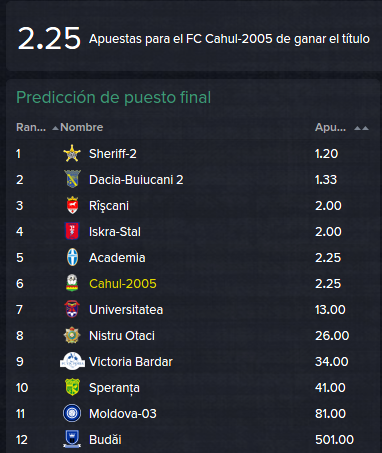This screenshot has width=382, height=453.
Task: Open the Universitatea crest icon
Action: point(72,309)
